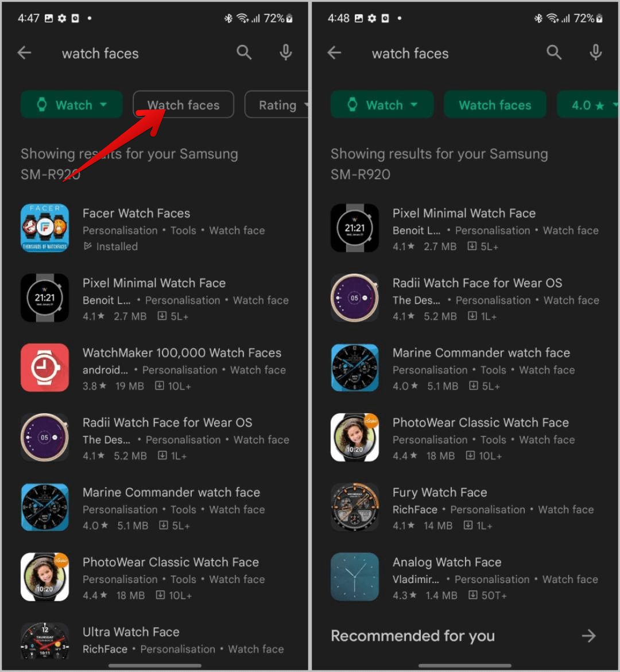Tap 19 MB size of WatchMaker
620x672 pixels.
click(x=130, y=386)
